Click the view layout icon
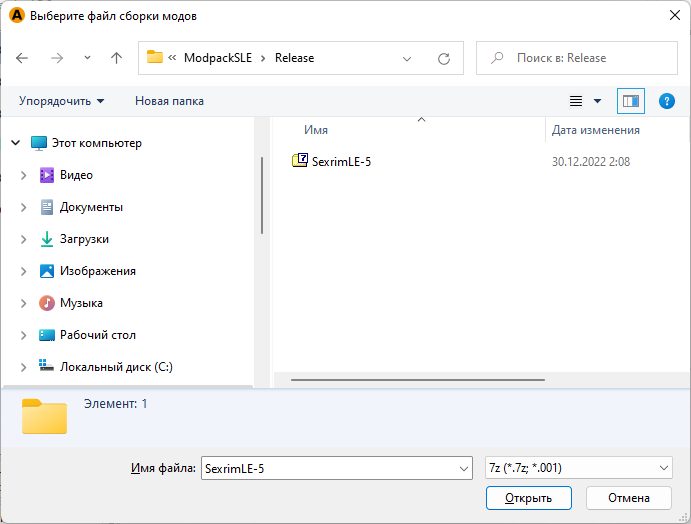 click(x=576, y=101)
